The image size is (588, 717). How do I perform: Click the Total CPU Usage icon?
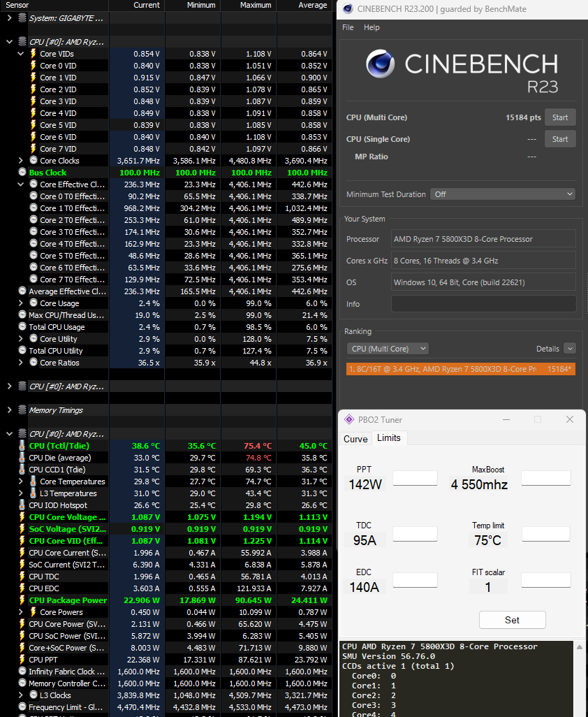click(x=22, y=326)
